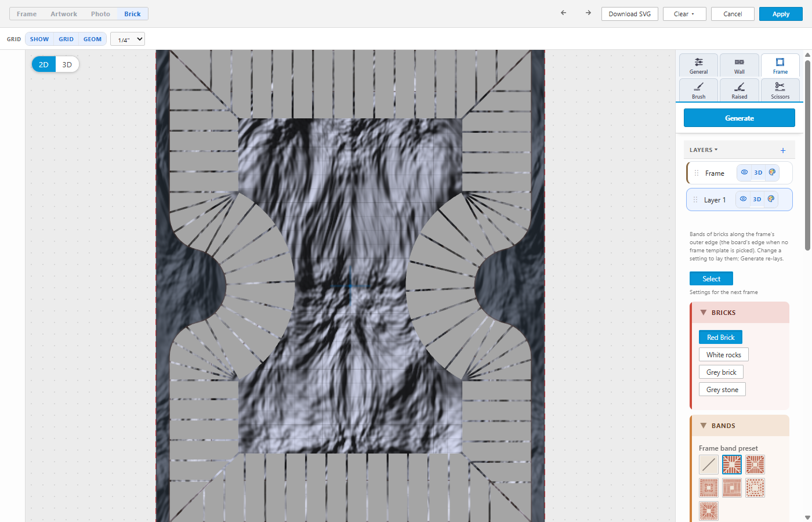Click the redo forward arrow

coord(588,13)
